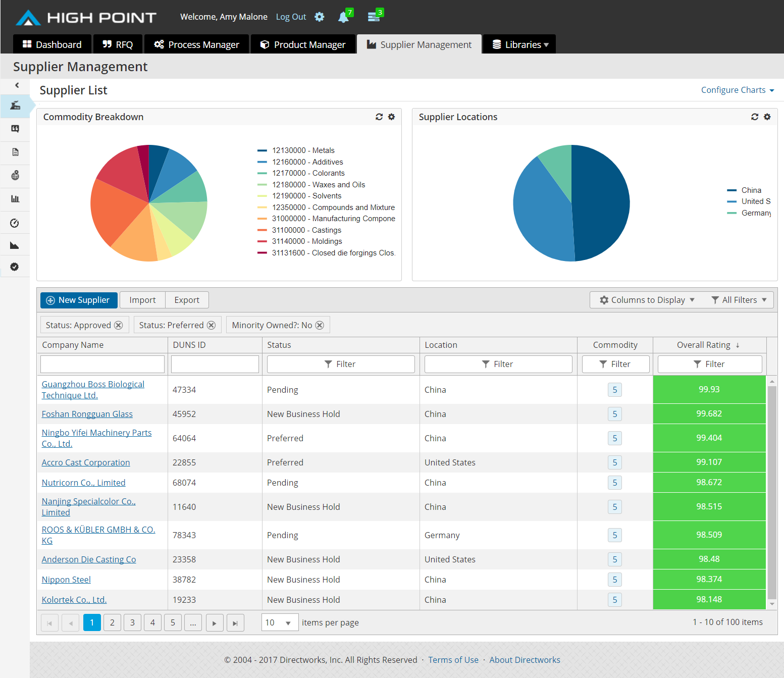The height and width of the screenshot is (678, 784).
Task: Click the bar chart icon in sidebar
Action: tap(15, 199)
